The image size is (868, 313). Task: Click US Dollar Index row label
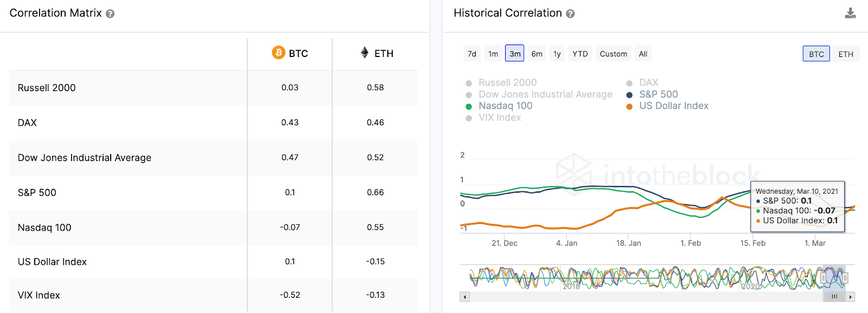(x=52, y=262)
